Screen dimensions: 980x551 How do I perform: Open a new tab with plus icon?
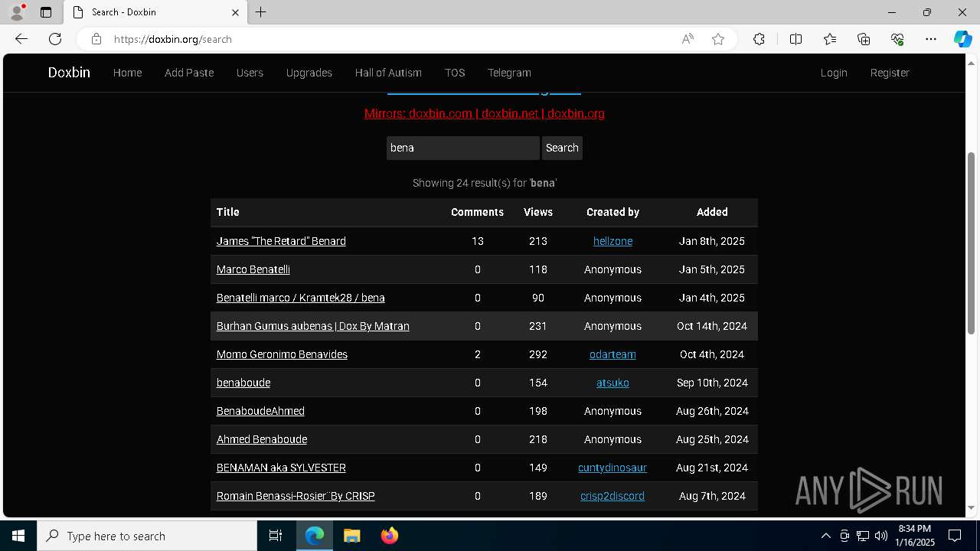click(x=261, y=12)
